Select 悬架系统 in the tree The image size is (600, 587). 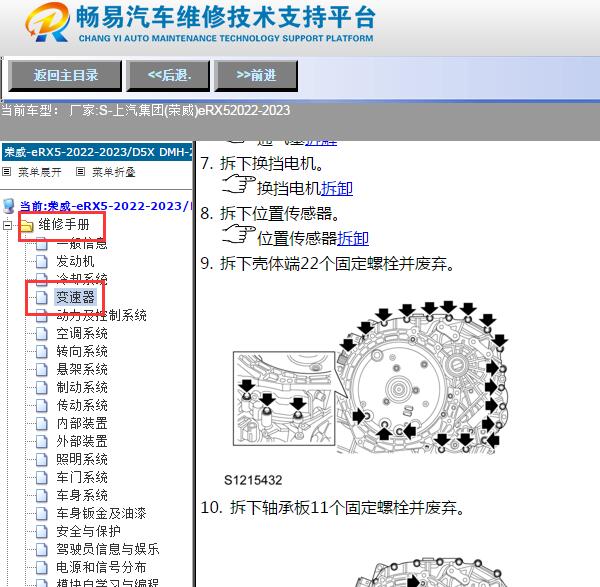[x=82, y=369]
